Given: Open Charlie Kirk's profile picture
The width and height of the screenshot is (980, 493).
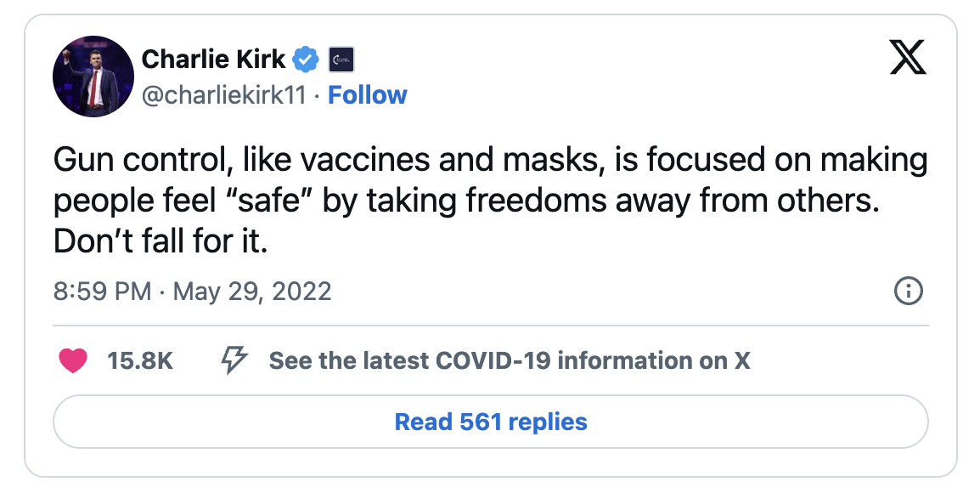Looking at the screenshot, I should click(93, 76).
